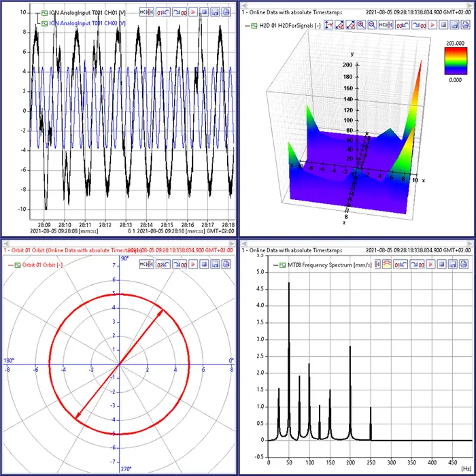Click the H2D panel Online Data title
This screenshot has height=476, width=476.
click(x=292, y=12)
